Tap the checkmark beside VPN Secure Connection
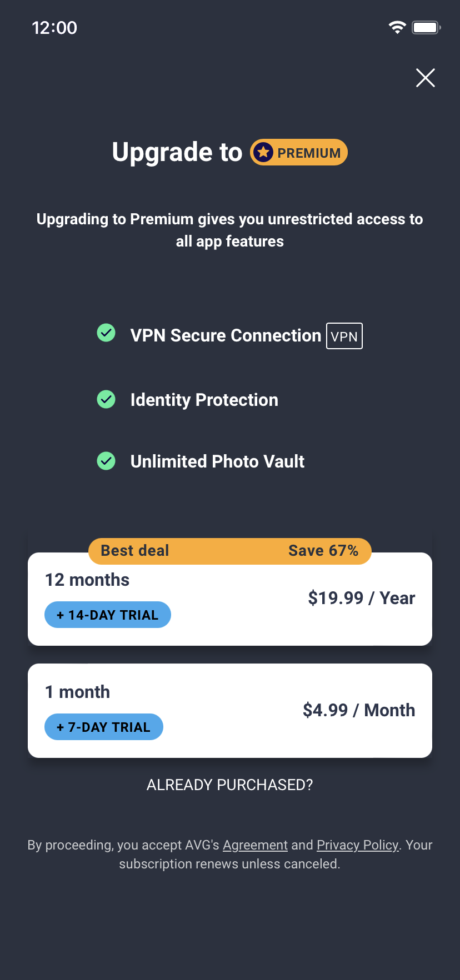460x980 pixels. click(106, 333)
